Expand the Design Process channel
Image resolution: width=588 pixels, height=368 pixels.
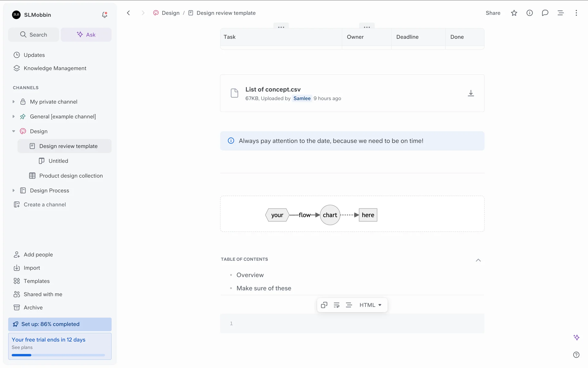pyautogui.click(x=13, y=190)
